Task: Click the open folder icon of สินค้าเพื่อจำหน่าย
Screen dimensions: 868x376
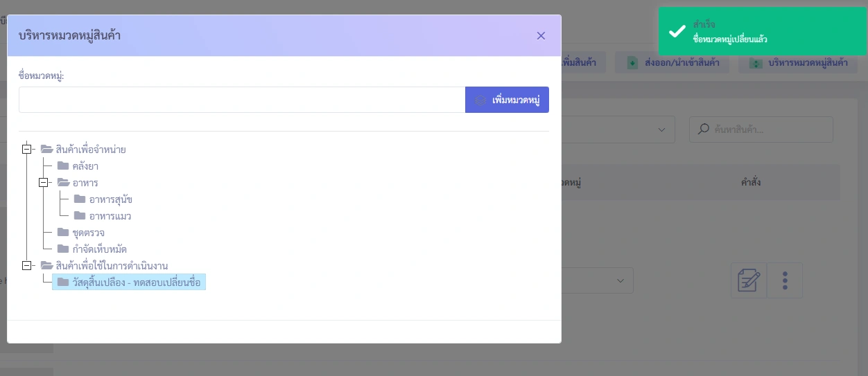Action: (46, 149)
